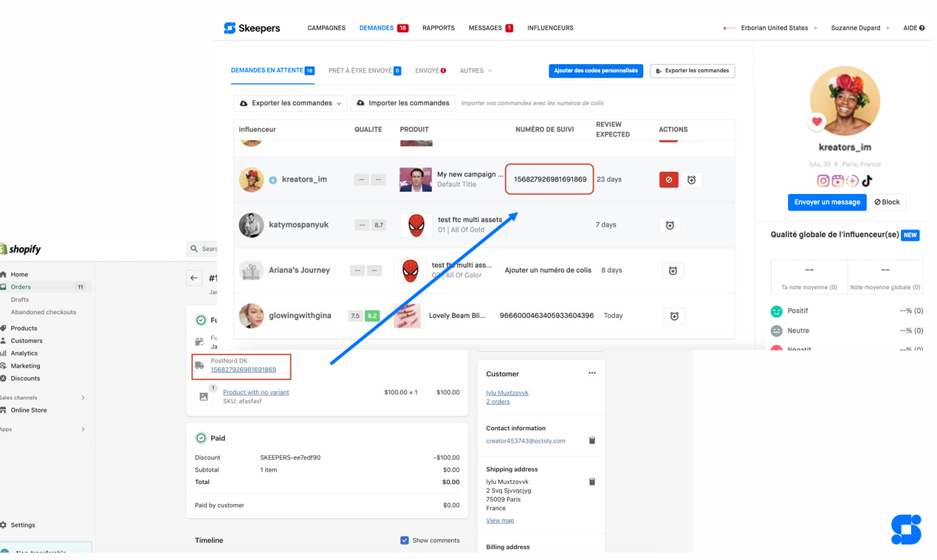This screenshot has height=560, width=937.
Task: Click the reminder clock icon for glowingwithgina
Action: 673,316
